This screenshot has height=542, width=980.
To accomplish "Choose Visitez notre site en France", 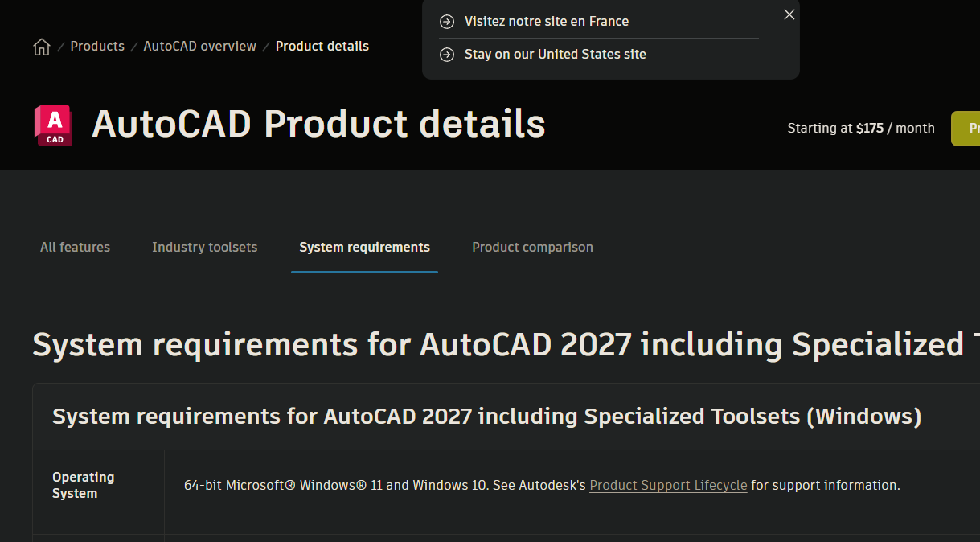I will [x=547, y=21].
